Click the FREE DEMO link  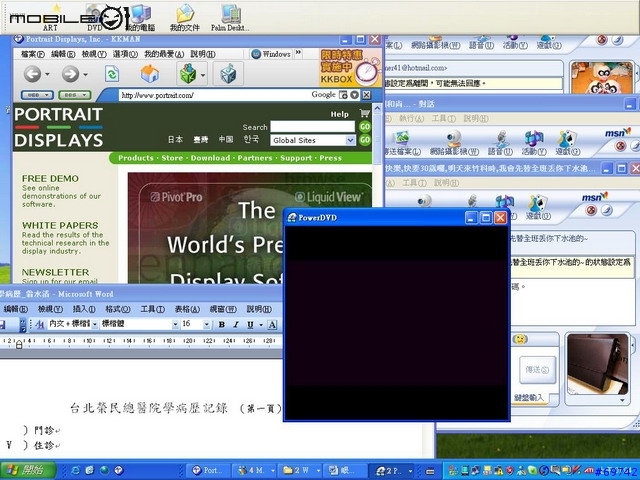click(x=50, y=178)
